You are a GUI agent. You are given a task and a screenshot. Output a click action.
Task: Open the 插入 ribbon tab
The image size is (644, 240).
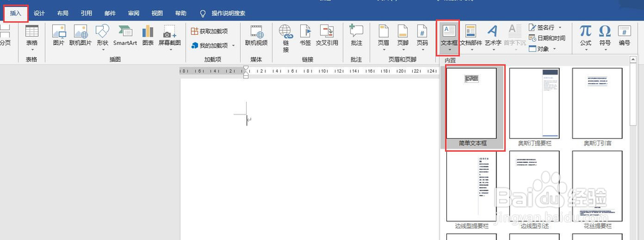coord(15,13)
